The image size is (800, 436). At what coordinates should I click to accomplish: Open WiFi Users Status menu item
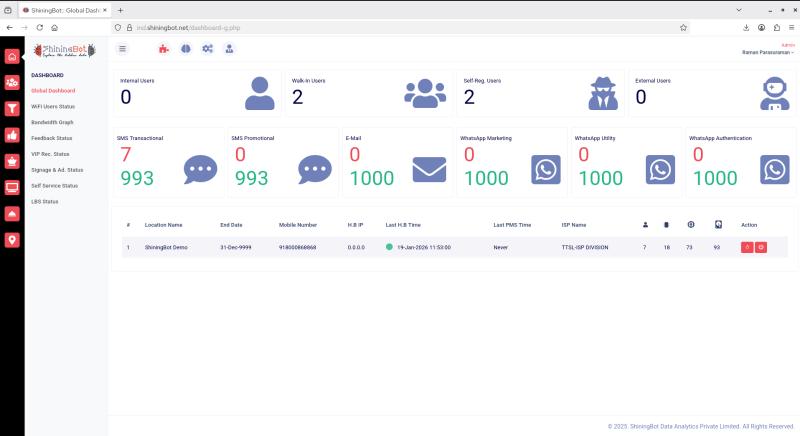53,106
